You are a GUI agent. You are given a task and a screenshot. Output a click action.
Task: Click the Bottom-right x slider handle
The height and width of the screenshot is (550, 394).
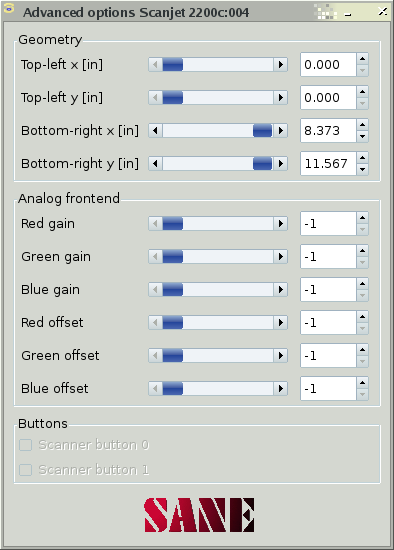(x=262, y=131)
